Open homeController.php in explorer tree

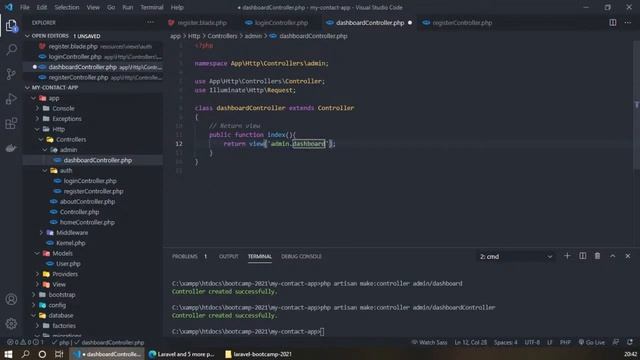tap(94, 222)
